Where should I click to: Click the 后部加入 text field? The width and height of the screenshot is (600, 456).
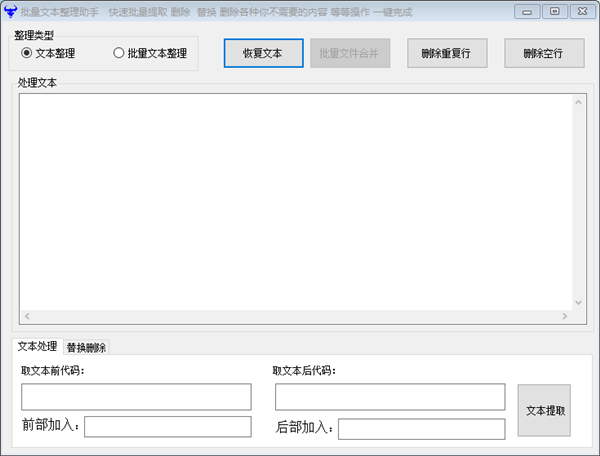(421, 429)
